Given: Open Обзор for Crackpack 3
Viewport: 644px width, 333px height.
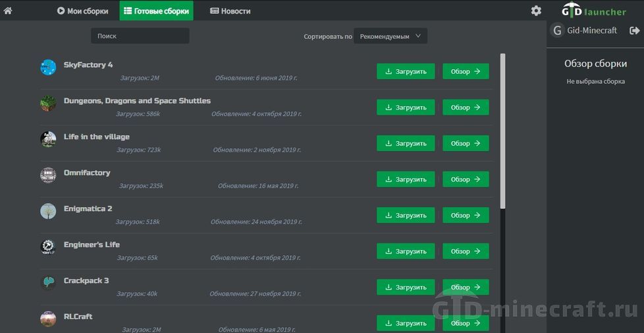Looking at the screenshot, I should [x=466, y=288].
